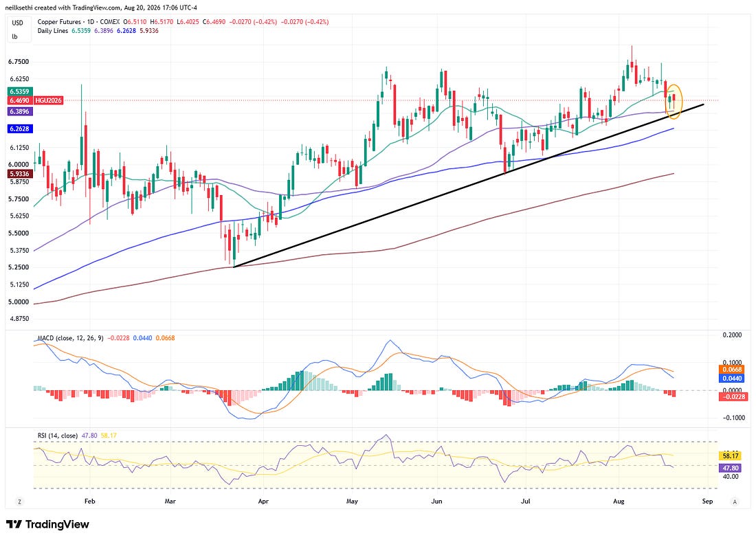Click the 6.3896 purple price label
The height and width of the screenshot is (540, 756).
[19, 111]
